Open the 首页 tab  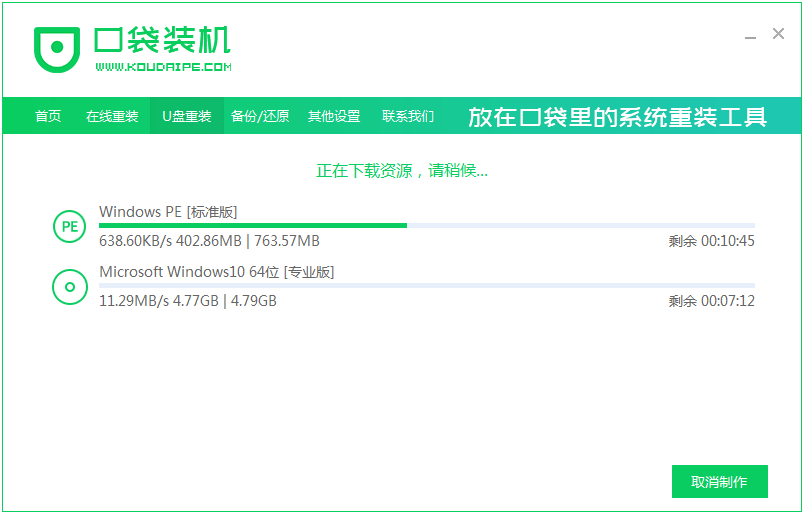coord(48,116)
